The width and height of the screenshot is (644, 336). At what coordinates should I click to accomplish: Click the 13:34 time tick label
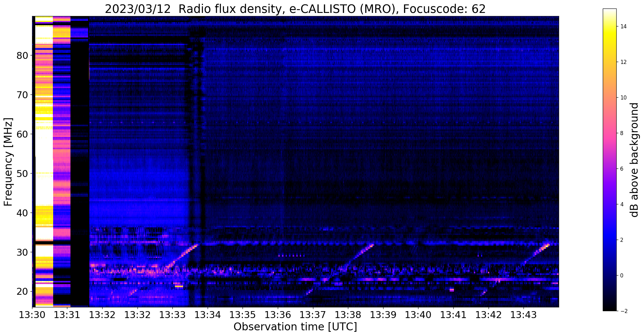(207, 315)
